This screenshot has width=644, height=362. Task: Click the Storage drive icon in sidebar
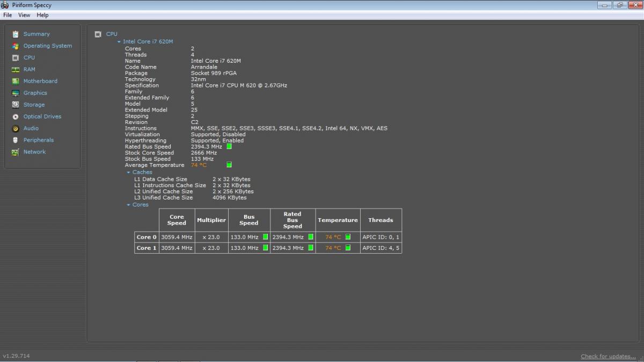click(x=16, y=105)
